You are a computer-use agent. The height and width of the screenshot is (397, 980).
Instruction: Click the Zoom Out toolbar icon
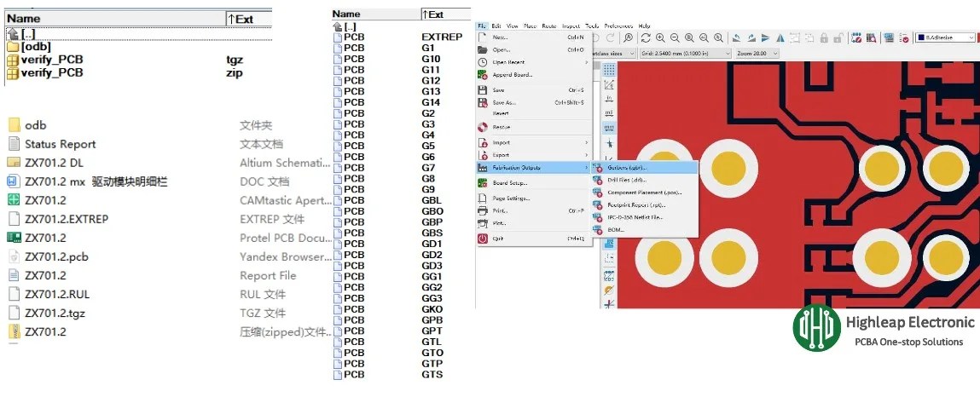[x=675, y=38]
